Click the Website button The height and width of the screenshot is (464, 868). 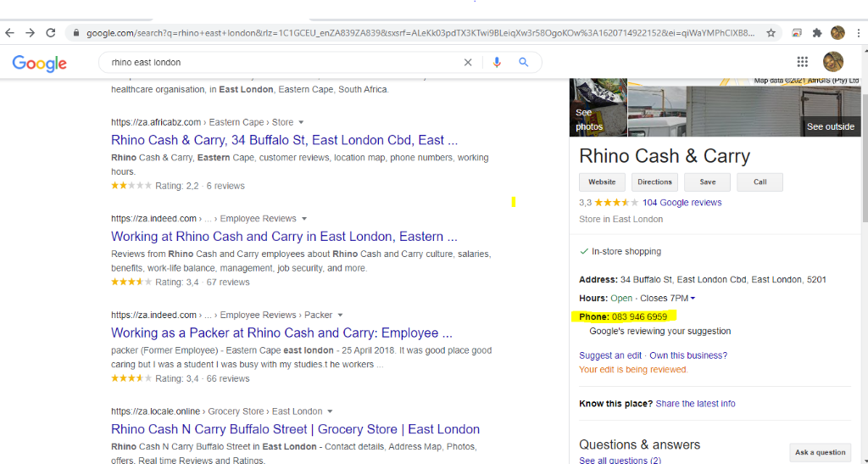click(602, 182)
